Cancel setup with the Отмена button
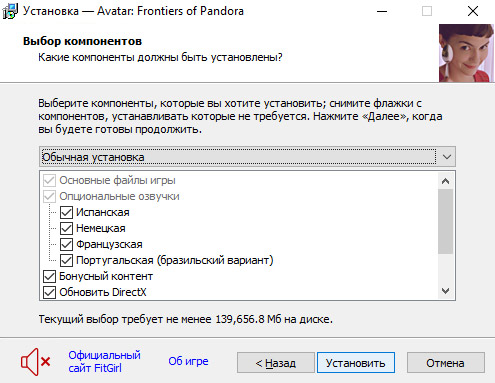 tap(446, 363)
